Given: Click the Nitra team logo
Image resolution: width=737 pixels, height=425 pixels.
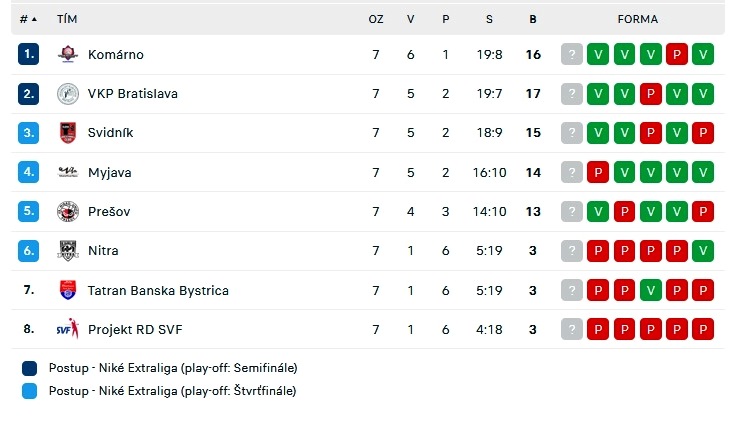Looking at the screenshot, I should click(x=68, y=251).
